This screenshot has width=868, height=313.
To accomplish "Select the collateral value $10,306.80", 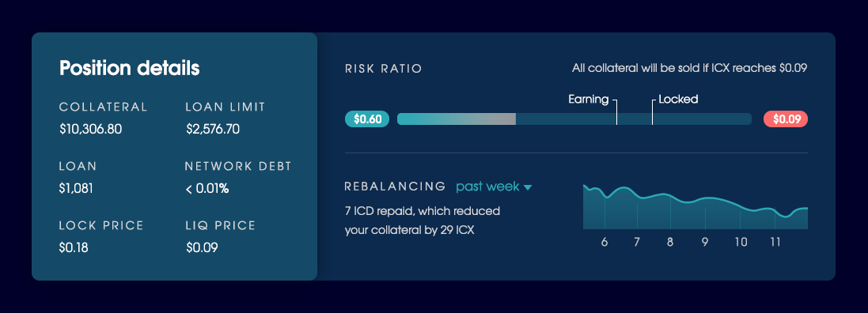I will tap(91, 130).
